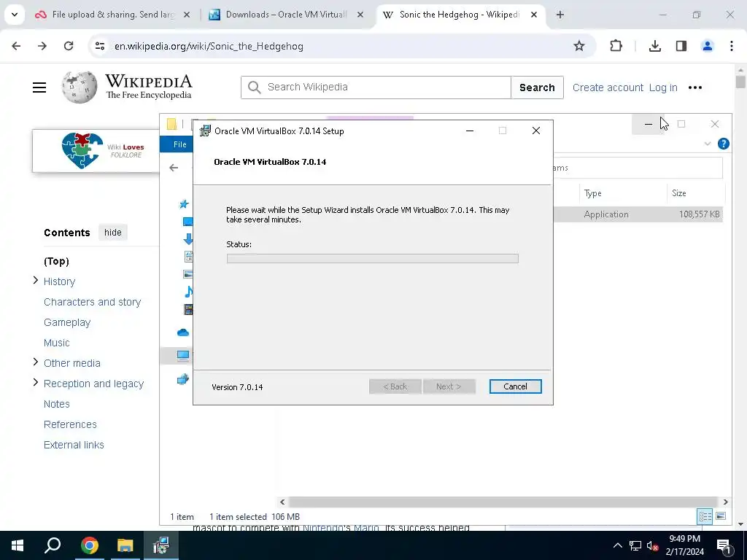This screenshot has width=747, height=560.
Task: Switch Explorer to details view icon
Action: point(705,517)
